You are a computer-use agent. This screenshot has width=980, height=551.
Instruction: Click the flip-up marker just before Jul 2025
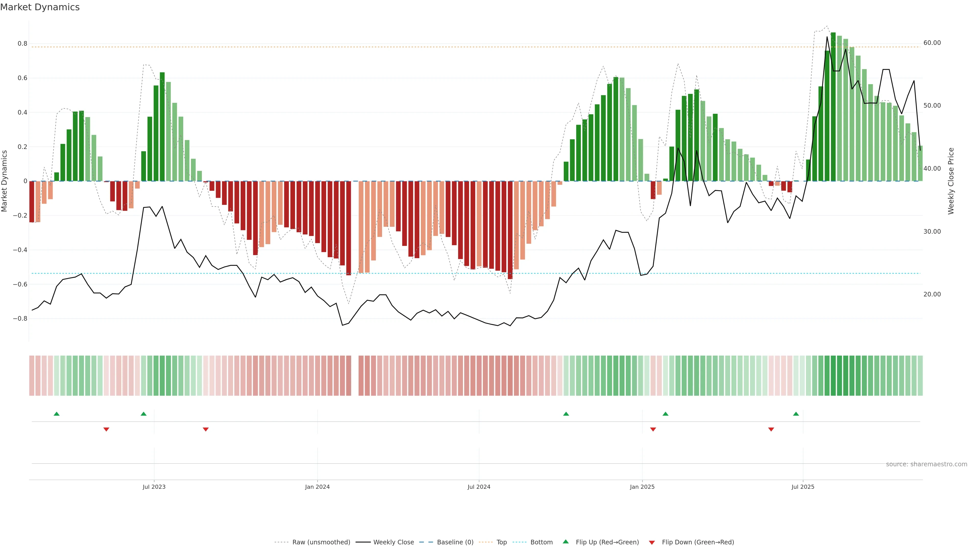click(796, 414)
